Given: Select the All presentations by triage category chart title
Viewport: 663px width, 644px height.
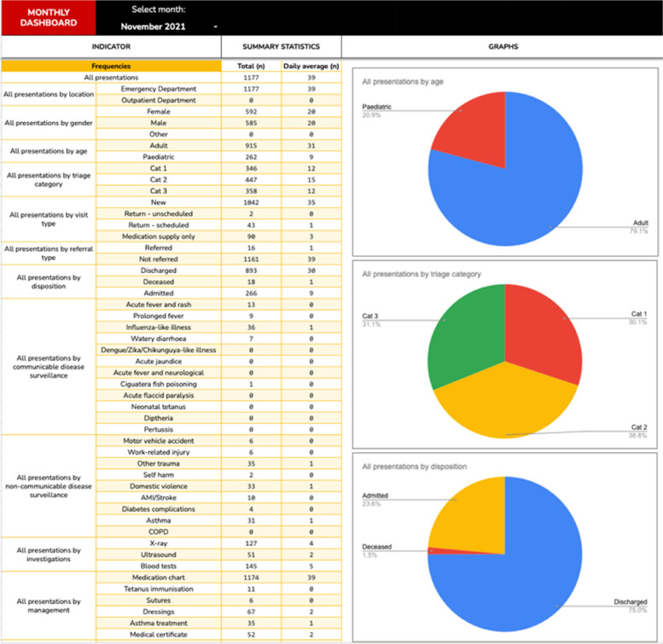Looking at the screenshot, I should tap(422, 274).
